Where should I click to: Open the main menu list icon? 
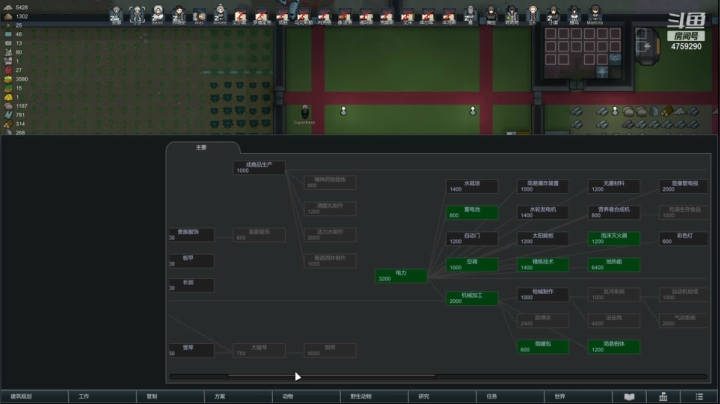coord(699,397)
